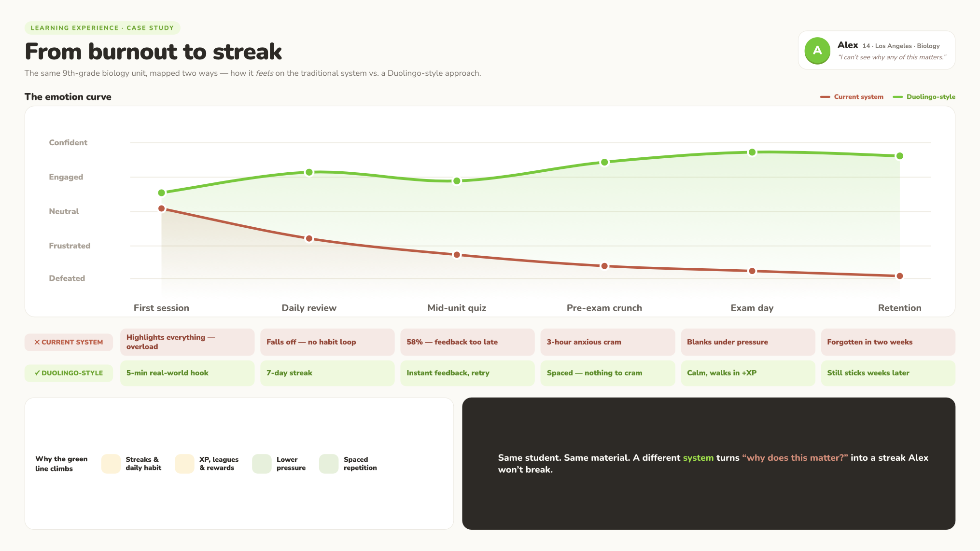Select the Duolingo-Style row label

69,373
